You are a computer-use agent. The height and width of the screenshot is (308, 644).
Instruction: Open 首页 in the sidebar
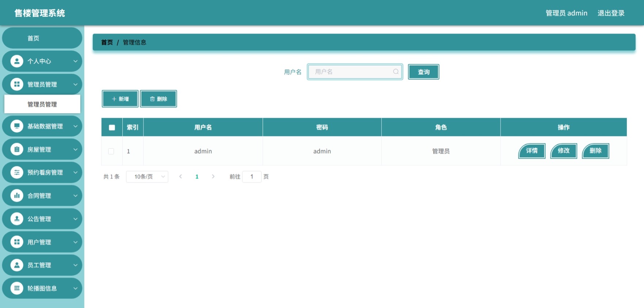[42, 38]
